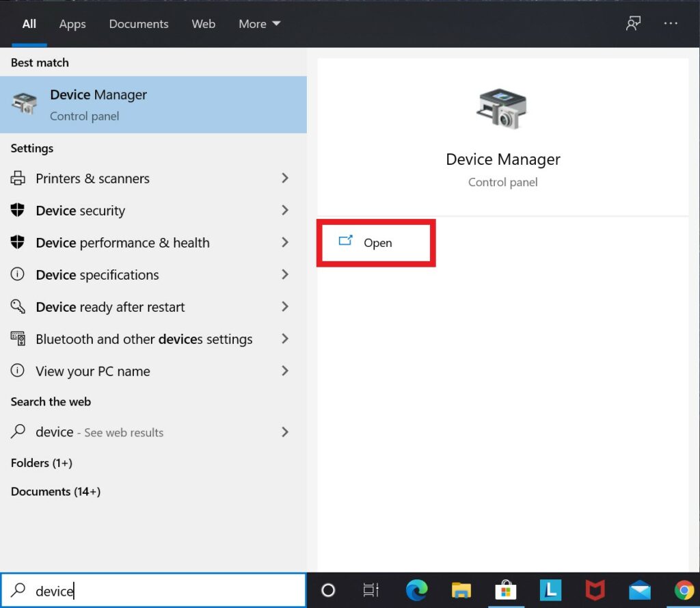The width and height of the screenshot is (700, 608).
Task: Click the 'Device Manager' title in preview pane
Action: click(502, 159)
